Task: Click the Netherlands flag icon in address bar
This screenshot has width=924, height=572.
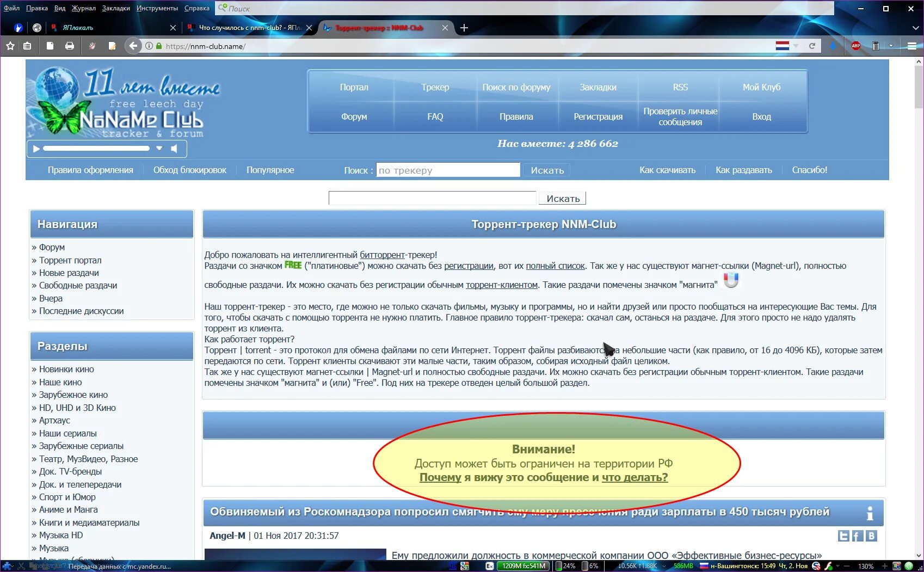Action: [x=782, y=46]
